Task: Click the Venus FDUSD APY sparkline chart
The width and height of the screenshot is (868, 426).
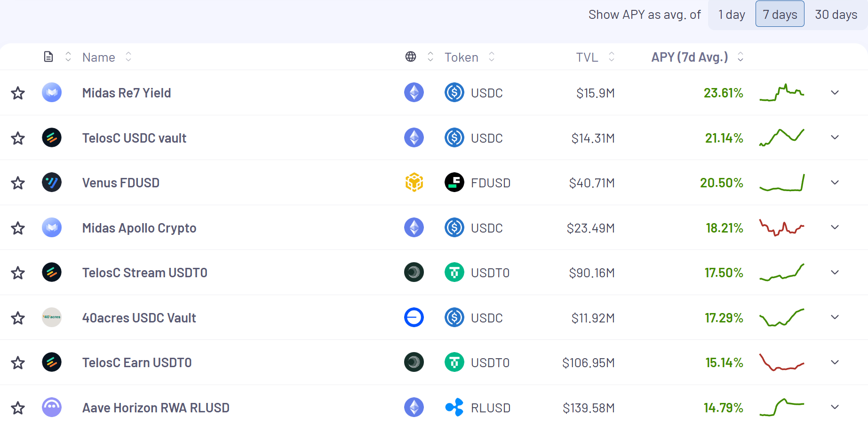Action: 782,183
